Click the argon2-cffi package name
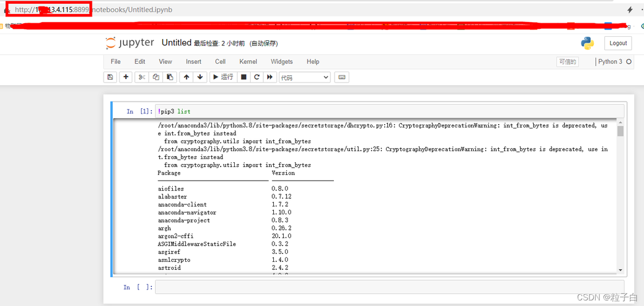Viewport: 644px width, 306px height. [175, 236]
